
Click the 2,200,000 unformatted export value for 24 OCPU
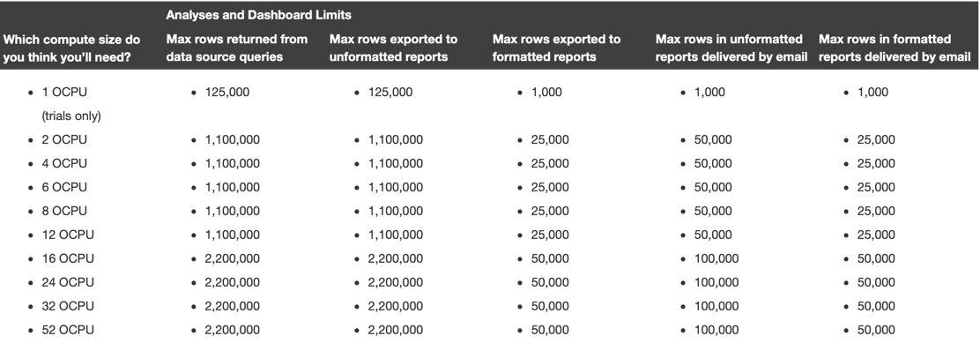(x=395, y=282)
